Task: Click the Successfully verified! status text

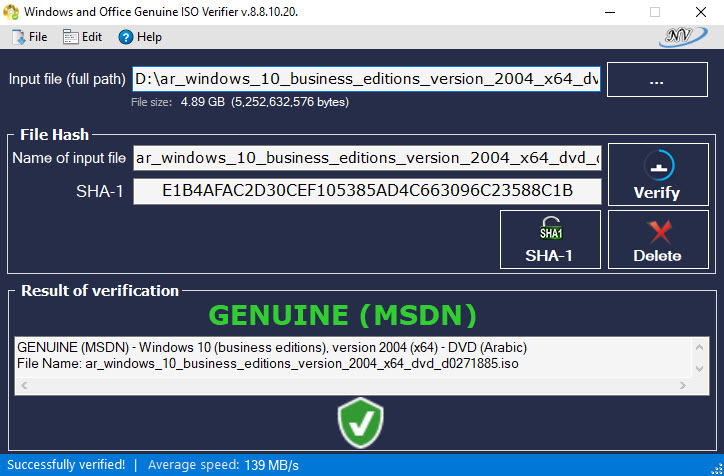Action: (x=66, y=465)
